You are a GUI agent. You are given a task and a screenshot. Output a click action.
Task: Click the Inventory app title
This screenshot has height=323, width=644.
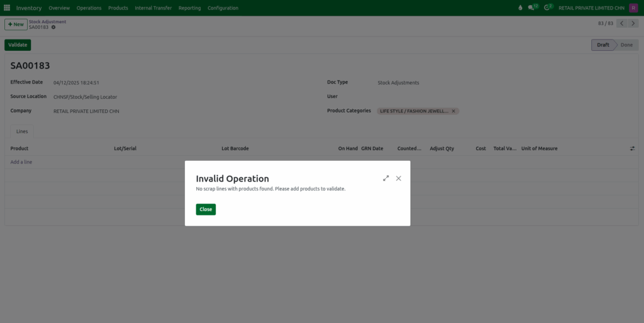(29, 8)
